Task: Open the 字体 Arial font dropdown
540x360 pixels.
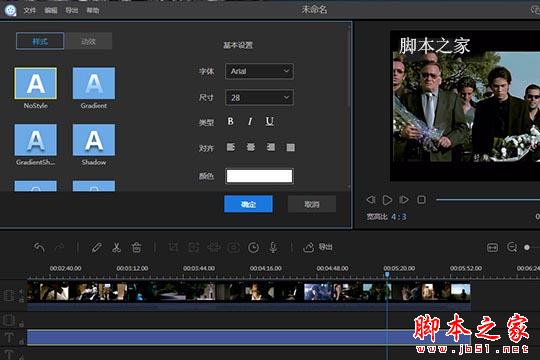Action: click(259, 71)
